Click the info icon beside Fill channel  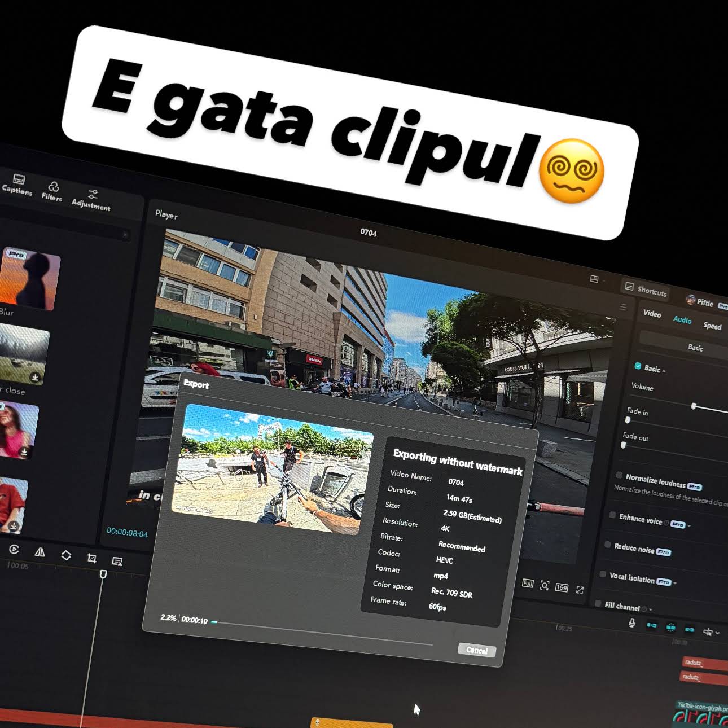(644, 609)
